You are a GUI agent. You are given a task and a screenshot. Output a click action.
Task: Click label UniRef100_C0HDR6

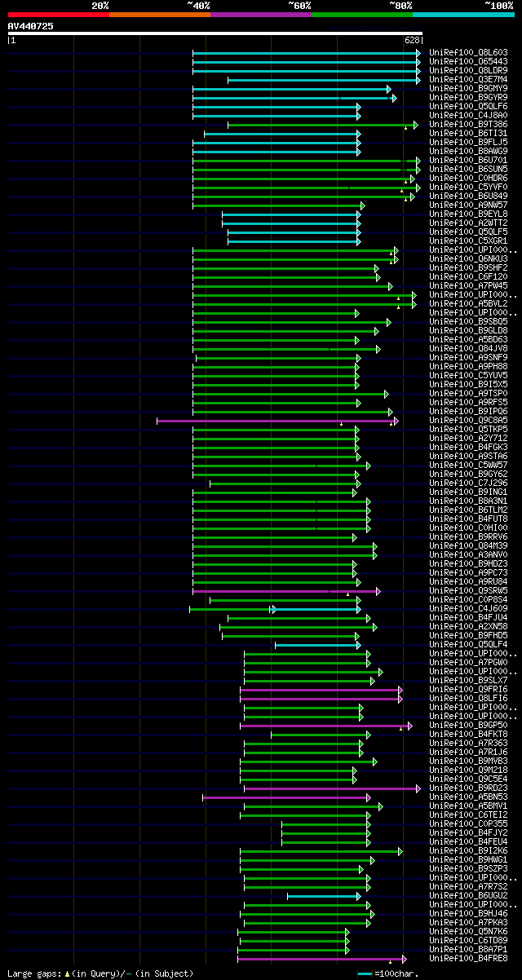467,178
